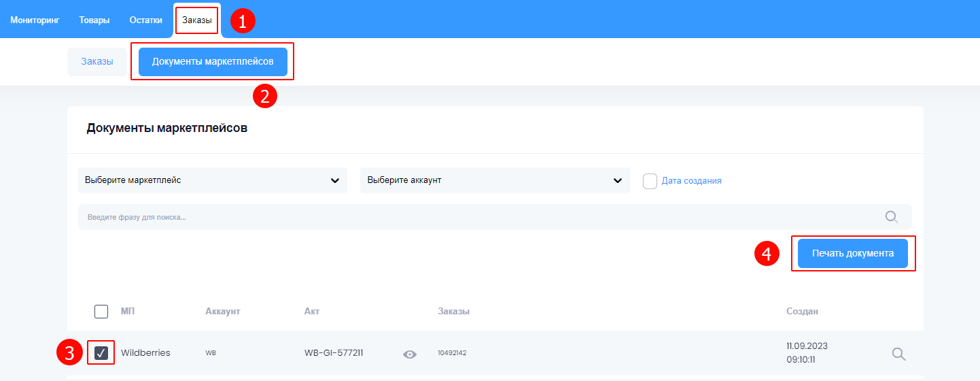Click the Создан column header

pos(802,312)
